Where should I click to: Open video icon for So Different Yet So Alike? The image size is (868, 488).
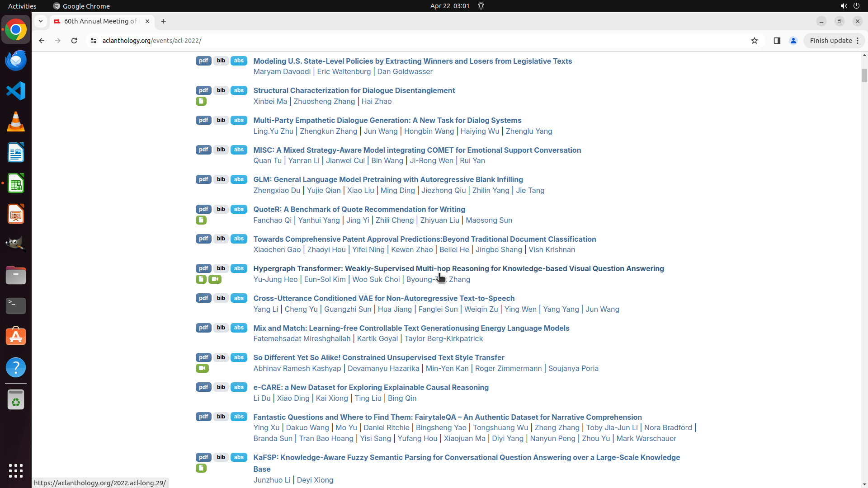click(202, 368)
